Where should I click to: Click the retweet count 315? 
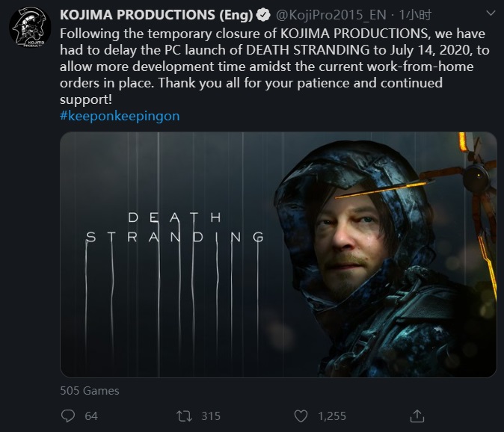pos(211,416)
